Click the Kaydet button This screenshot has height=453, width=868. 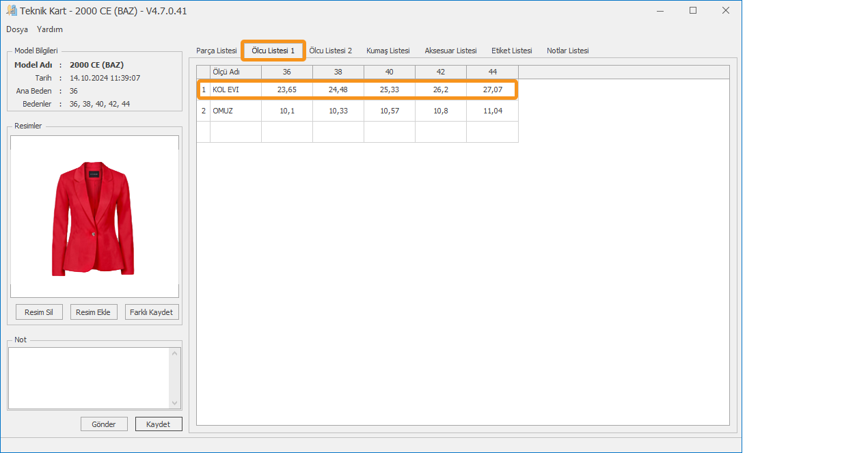(x=158, y=424)
